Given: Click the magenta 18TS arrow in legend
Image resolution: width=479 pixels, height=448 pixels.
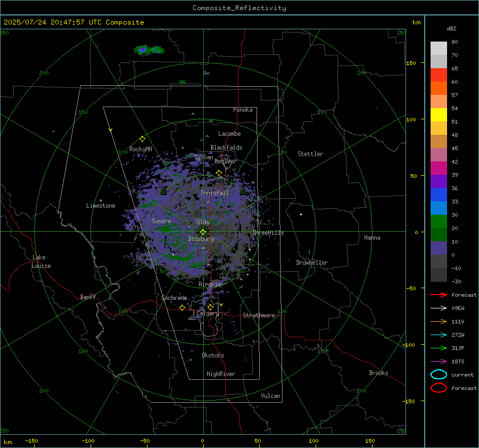Looking at the screenshot, I should click(x=439, y=362).
